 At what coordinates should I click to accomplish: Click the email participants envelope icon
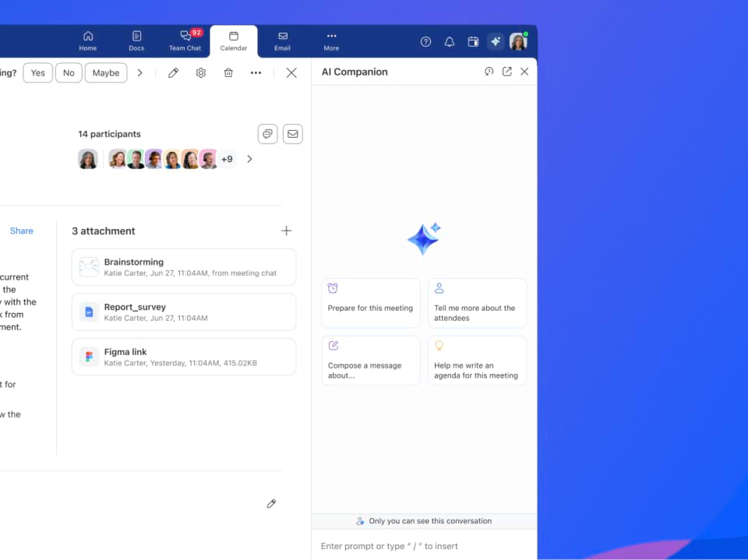pos(292,134)
